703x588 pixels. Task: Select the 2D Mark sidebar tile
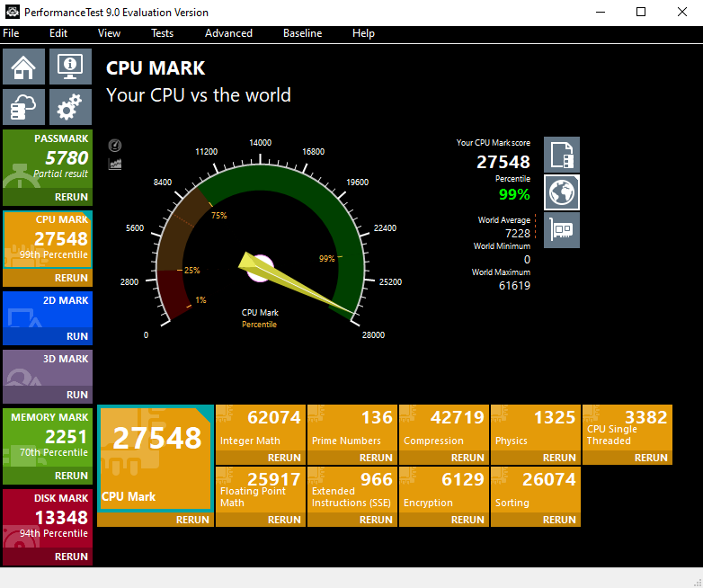[x=48, y=309]
